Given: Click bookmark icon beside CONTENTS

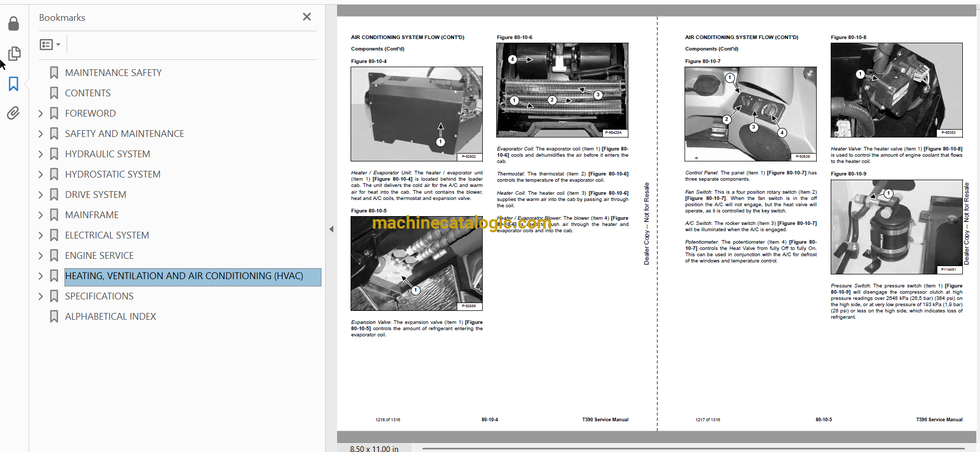Looking at the screenshot, I should coord(54,93).
